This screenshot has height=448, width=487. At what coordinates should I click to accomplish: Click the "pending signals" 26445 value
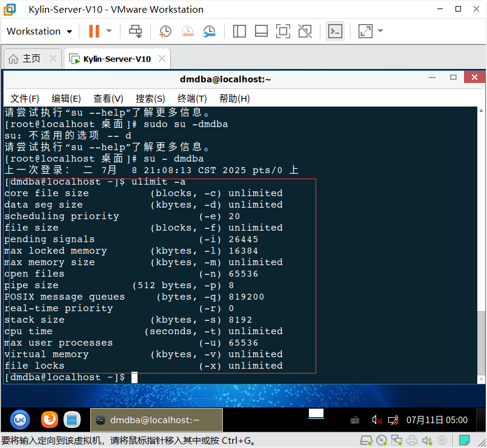pos(243,239)
